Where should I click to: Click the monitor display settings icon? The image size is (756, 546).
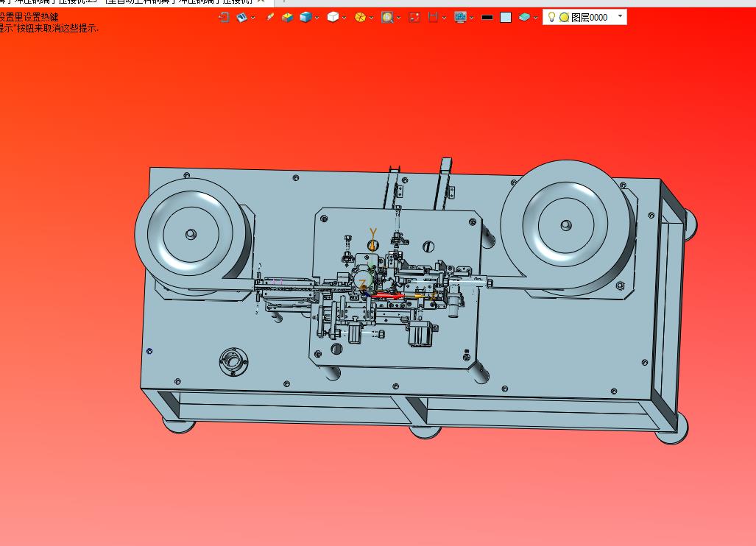tap(461, 18)
